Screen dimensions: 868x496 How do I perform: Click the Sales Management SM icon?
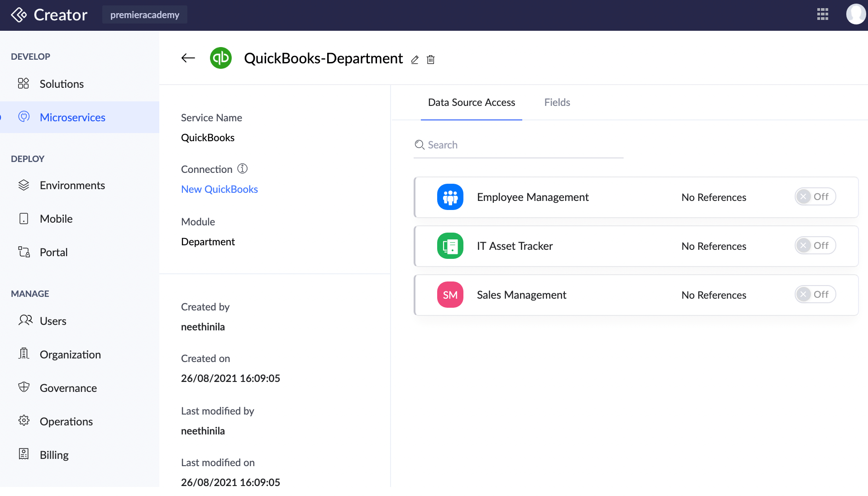point(450,295)
